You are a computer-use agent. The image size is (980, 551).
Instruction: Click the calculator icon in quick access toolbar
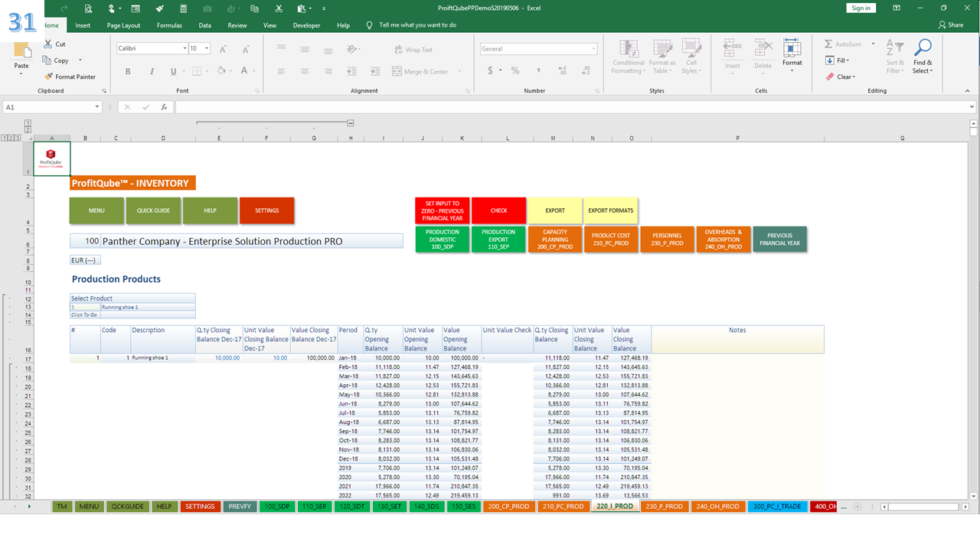tap(183, 8)
